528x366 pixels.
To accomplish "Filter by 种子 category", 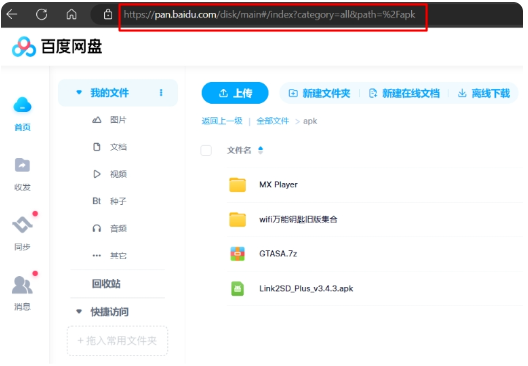I will pos(118,201).
